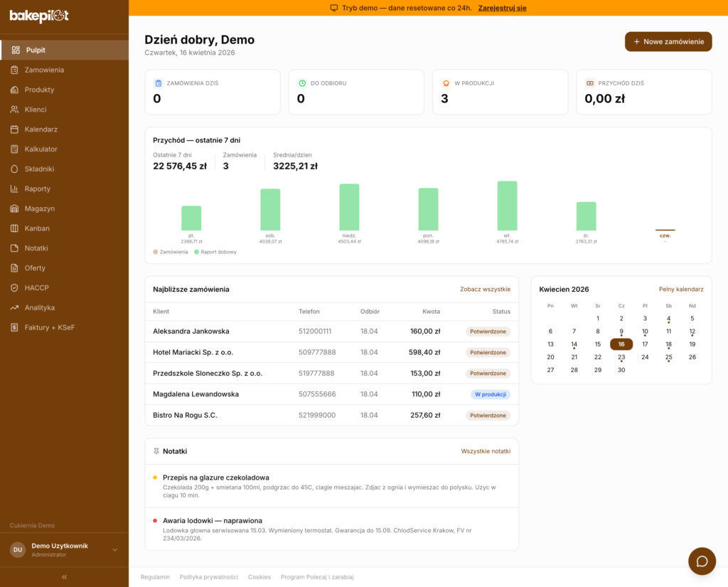Click the monitor icon in demo banner
The height and width of the screenshot is (587, 728).
pyautogui.click(x=334, y=8)
